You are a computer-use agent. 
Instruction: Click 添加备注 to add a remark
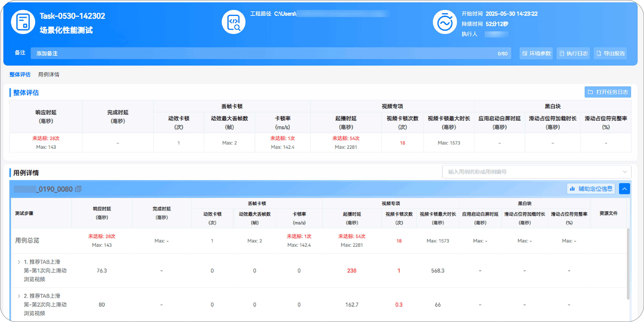47,53
